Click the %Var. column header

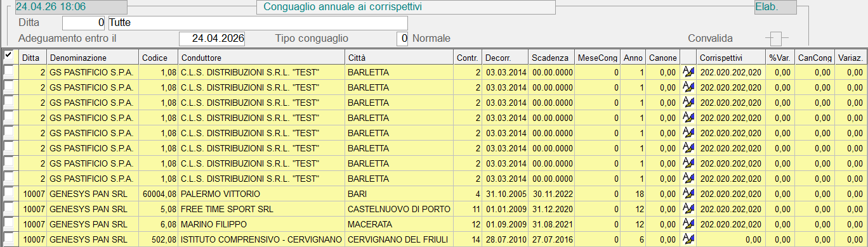click(x=780, y=57)
